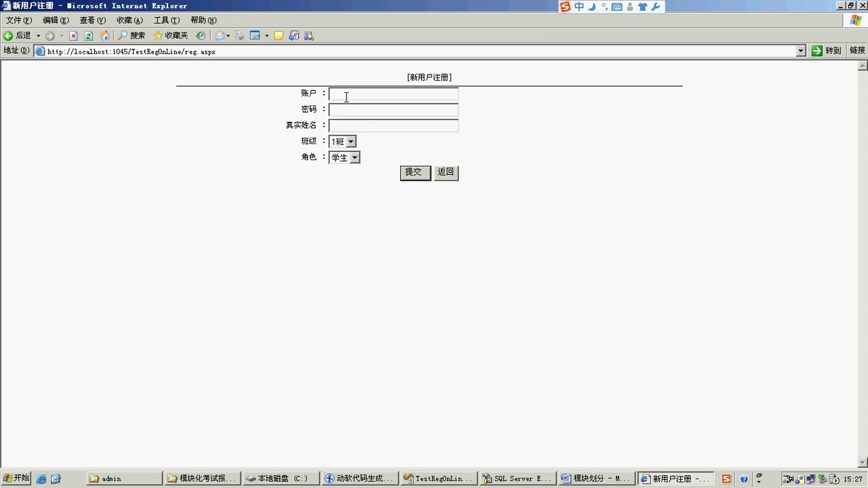
Task: Click the Stop loading icon
Action: (x=73, y=36)
